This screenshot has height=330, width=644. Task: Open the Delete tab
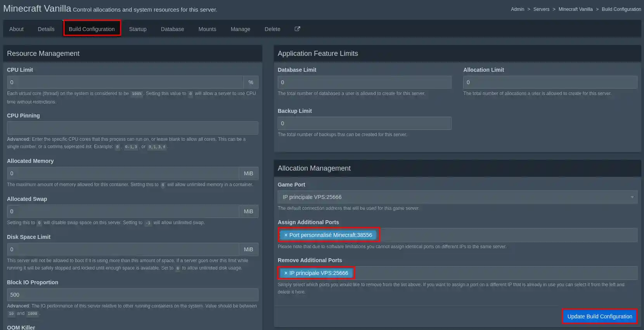click(272, 29)
